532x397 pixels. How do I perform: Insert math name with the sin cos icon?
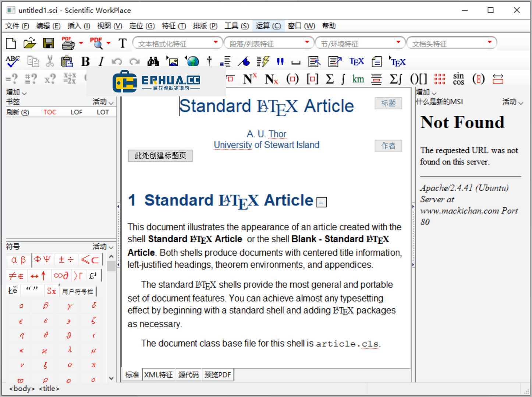458,79
